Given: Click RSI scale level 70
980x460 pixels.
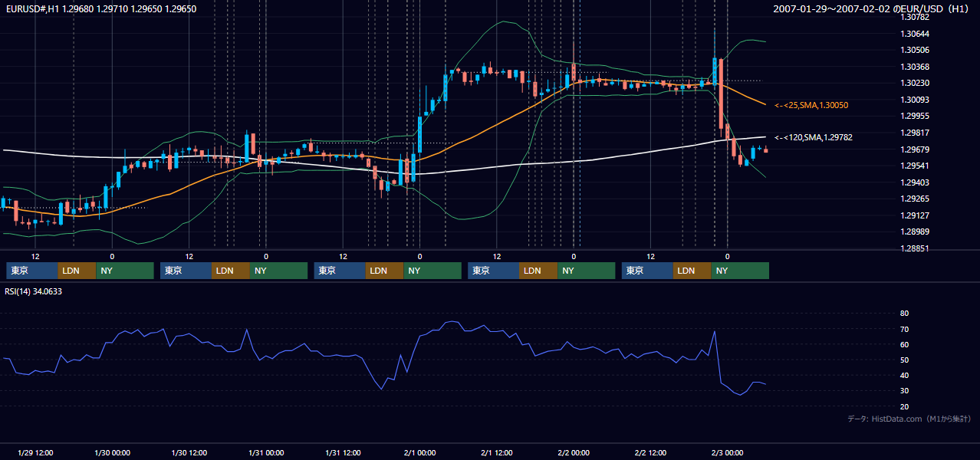Looking at the screenshot, I should 904,329.
